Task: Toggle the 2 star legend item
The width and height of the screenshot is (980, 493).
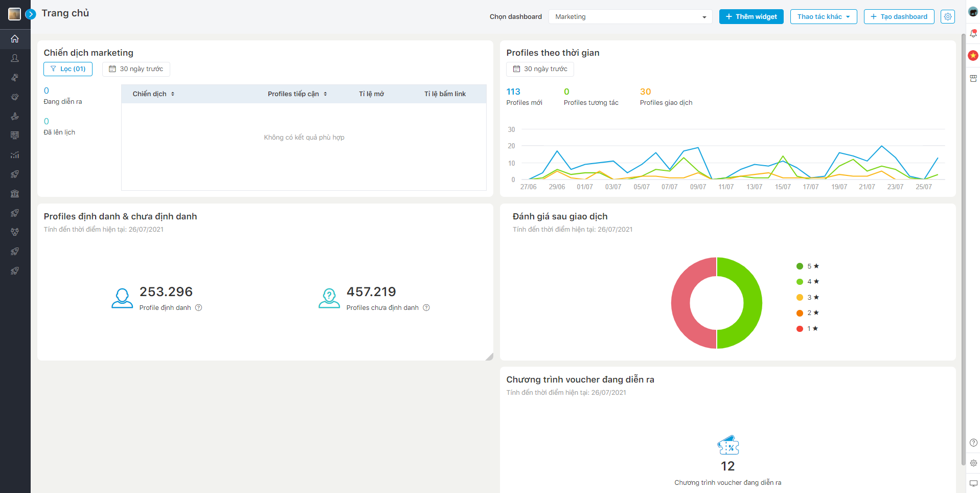Action: pos(808,313)
